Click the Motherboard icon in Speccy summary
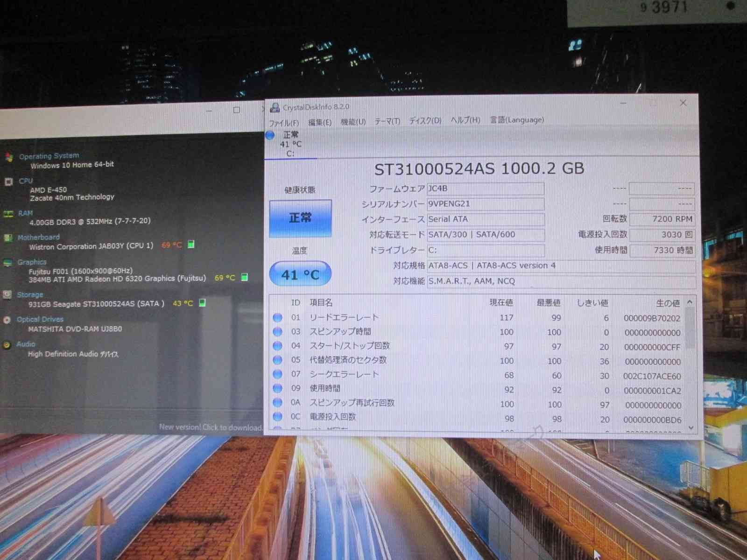 (8, 238)
